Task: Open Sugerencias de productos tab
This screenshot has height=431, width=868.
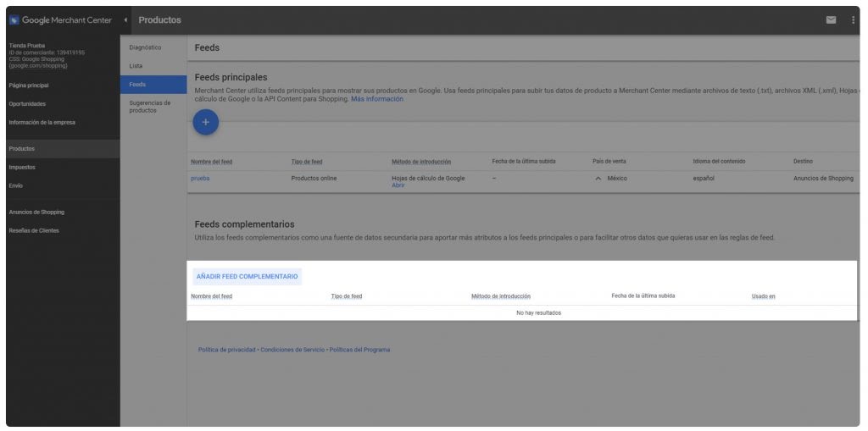Action: (150, 107)
